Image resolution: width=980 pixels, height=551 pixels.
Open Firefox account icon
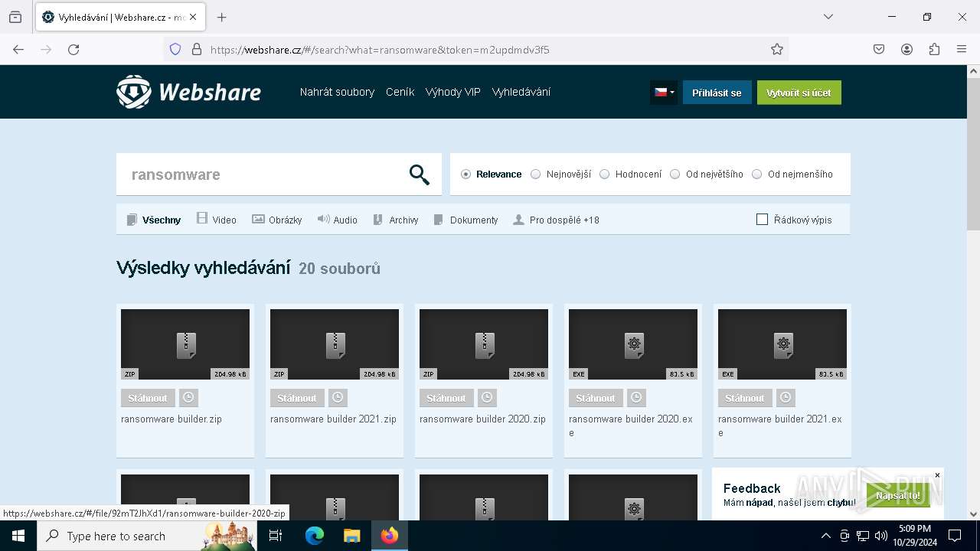pyautogui.click(x=906, y=50)
